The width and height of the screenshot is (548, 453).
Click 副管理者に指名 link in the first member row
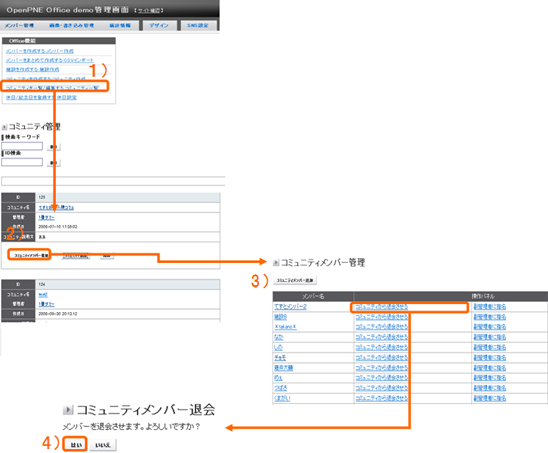490,307
